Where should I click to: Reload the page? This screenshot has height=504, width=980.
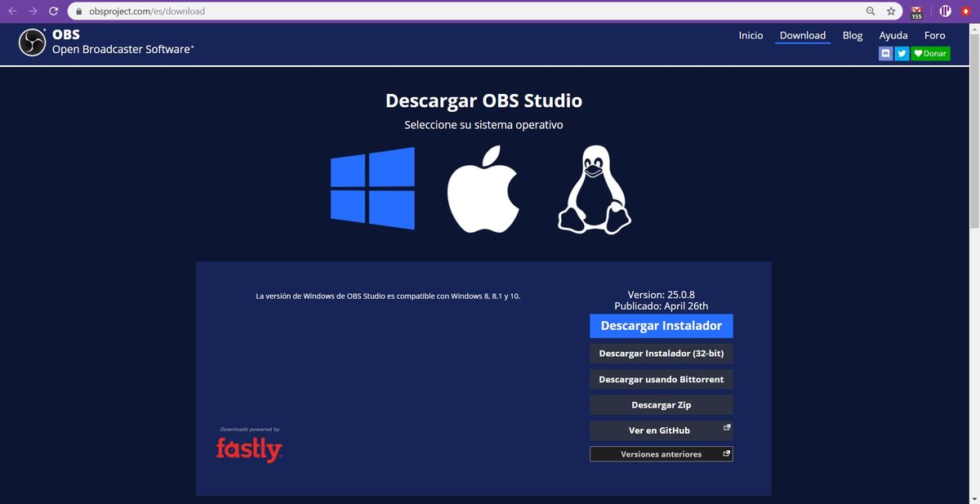coord(53,11)
